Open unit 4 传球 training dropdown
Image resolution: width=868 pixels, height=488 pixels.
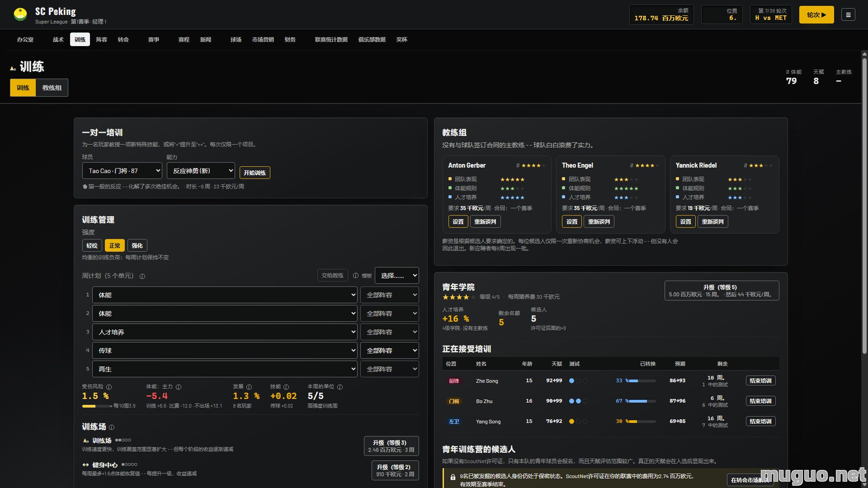point(225,351)
